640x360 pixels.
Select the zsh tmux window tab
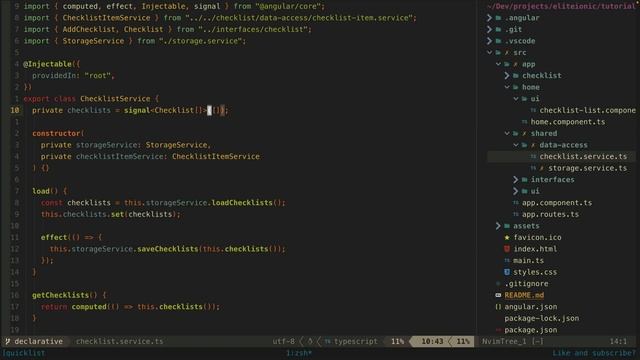pos(299,353)
